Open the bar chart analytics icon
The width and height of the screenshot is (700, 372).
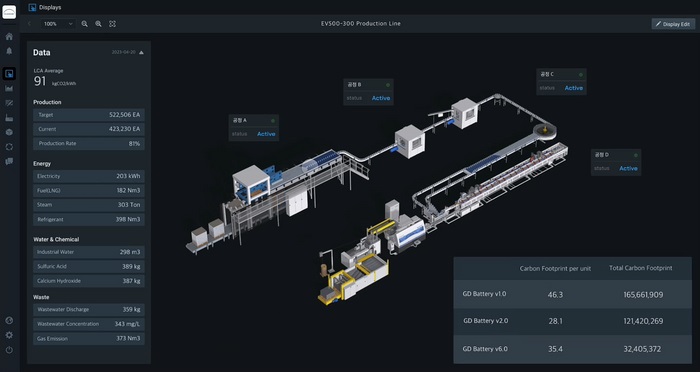[x=9, y=88]
